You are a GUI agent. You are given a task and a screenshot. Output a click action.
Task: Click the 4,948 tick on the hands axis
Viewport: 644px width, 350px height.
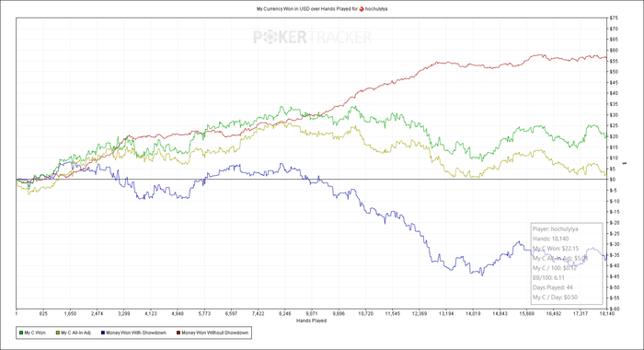pyautogui.click(x=178, y=314)
